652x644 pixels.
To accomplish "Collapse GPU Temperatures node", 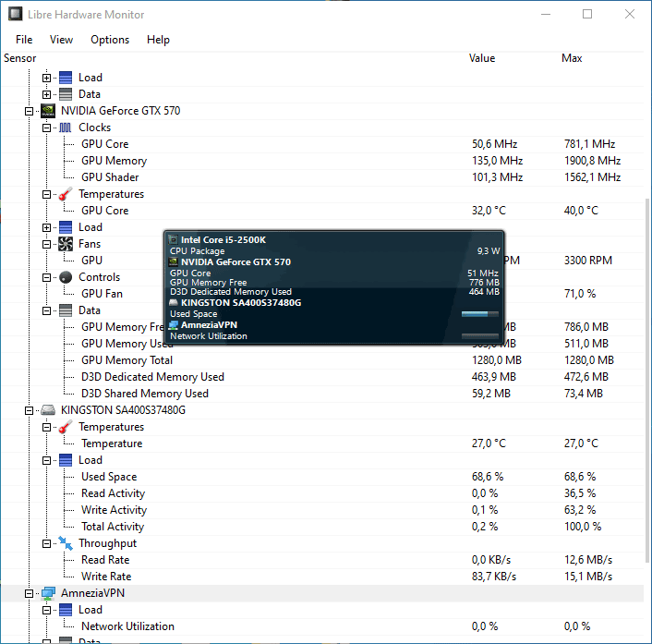I will [x=46, y=194].
